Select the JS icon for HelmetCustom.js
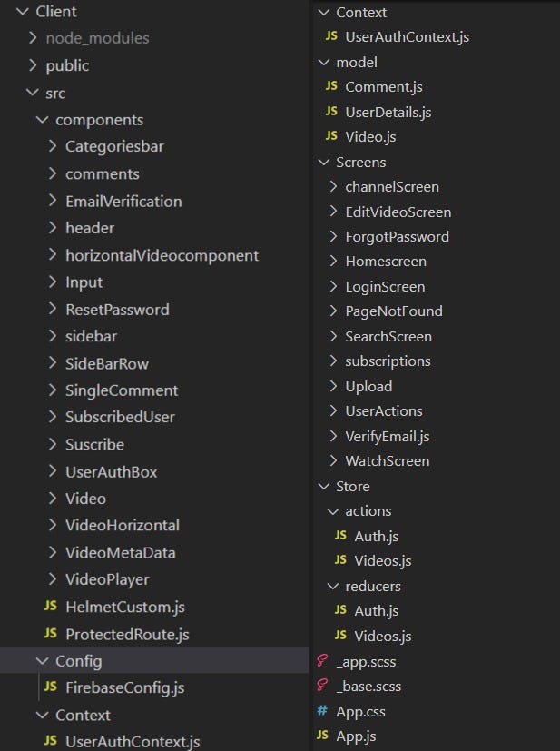560x751 pixels. click(52, 608)
